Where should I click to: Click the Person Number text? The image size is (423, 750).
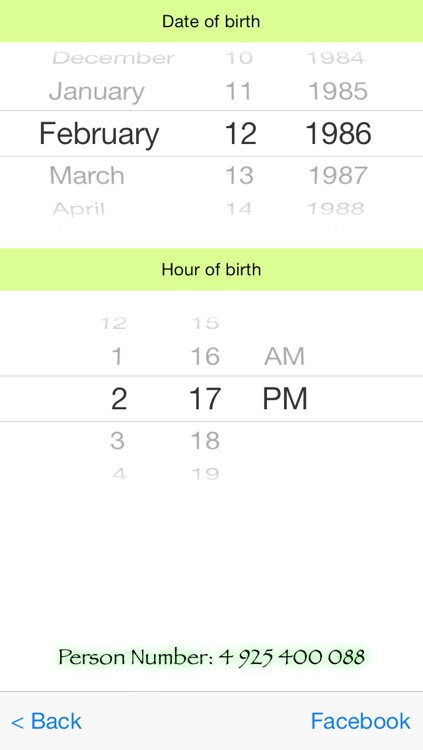tap(212, 657)
